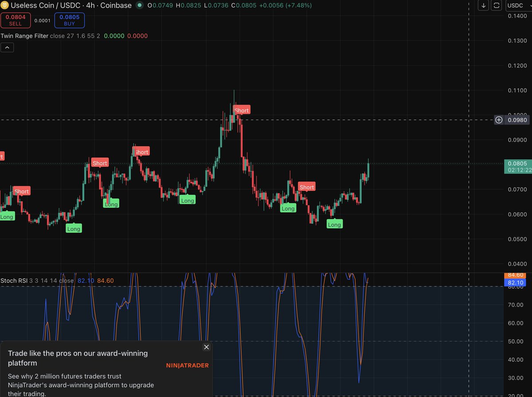
Task: Click the 0.1300 price scale label
Action: click(x=517, y=40)
